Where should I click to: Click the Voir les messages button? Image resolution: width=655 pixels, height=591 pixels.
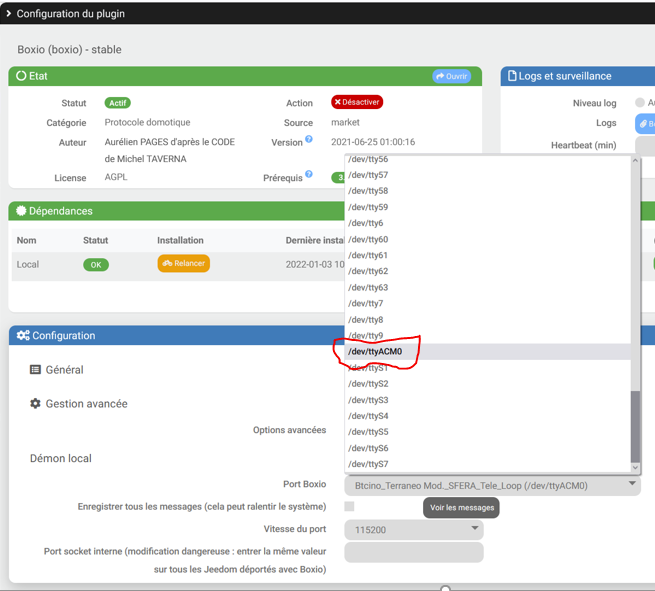[461, 508]
